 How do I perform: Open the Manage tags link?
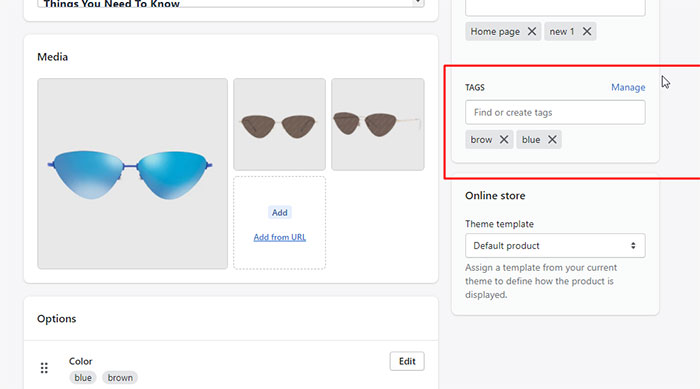coord(628,88)
